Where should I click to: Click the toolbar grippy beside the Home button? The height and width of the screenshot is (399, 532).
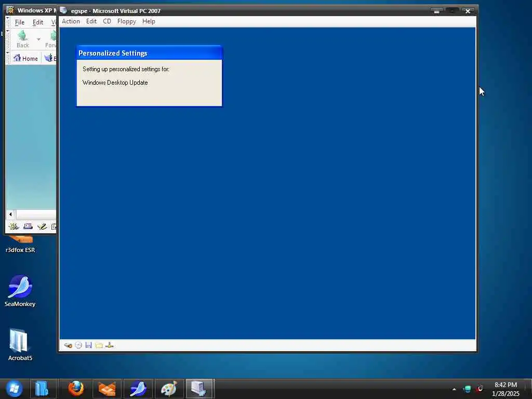click(x=8, y=58)
